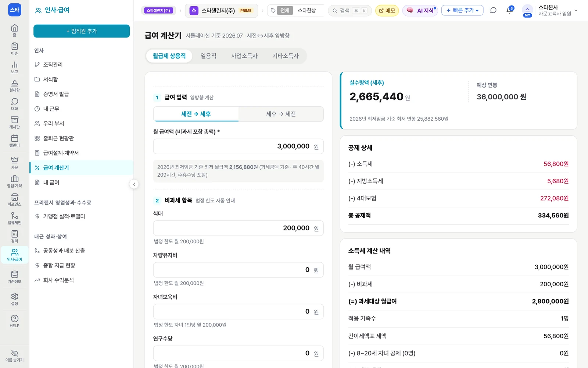
Task: Open the speech bubble icon in top bar
Action: [x=493, y=10]
